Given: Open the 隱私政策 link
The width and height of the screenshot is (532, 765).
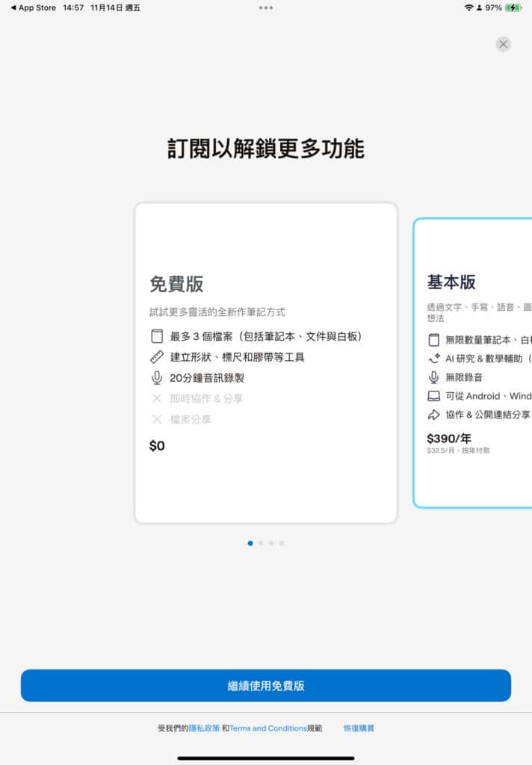Looking at the screenshot, I should pyautogui.click(x=204, y=728).
